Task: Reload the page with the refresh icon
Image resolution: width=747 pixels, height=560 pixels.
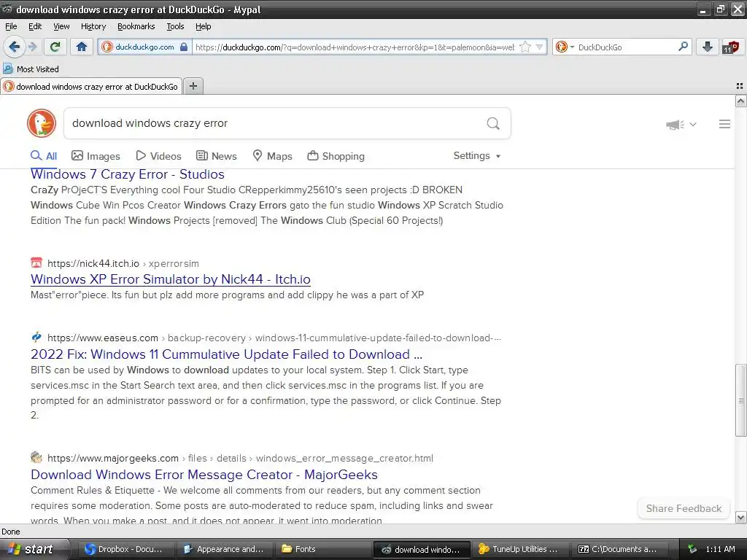Action: click(55, 47)
